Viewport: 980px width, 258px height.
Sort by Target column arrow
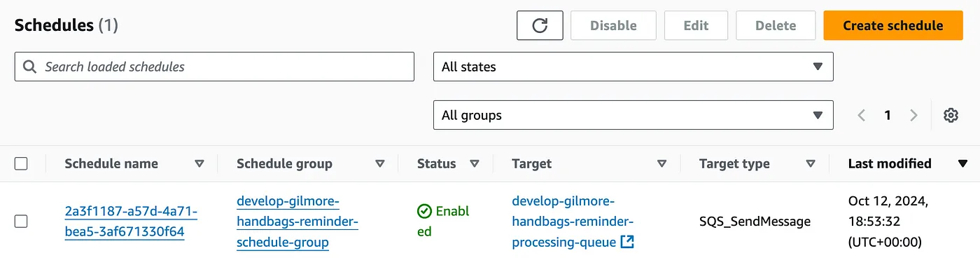[661, 164]
